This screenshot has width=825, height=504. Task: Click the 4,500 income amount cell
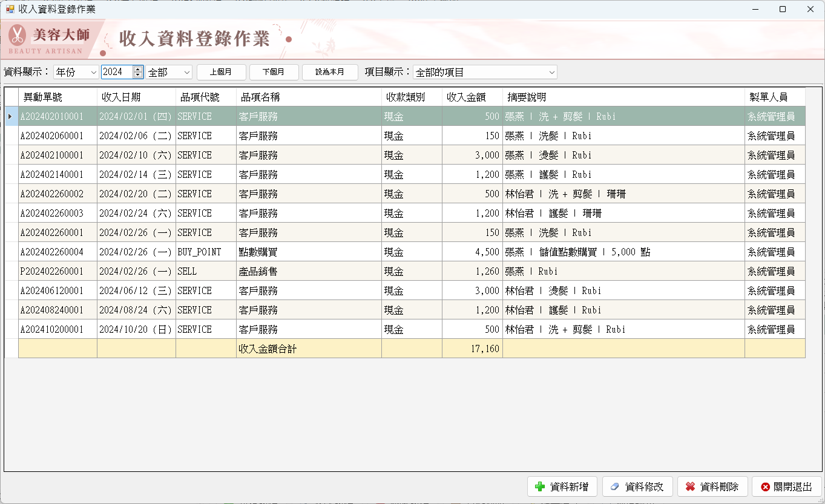(x=472, y=252)
